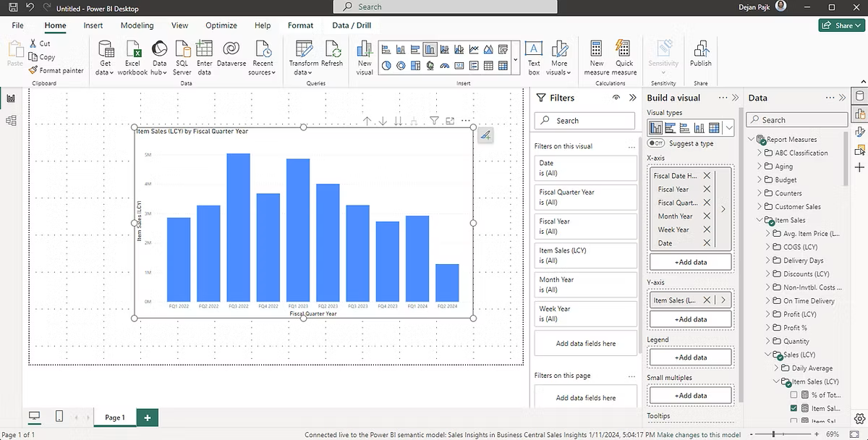Open the Optimize menu
868x440 pixels.
point(221,25)
